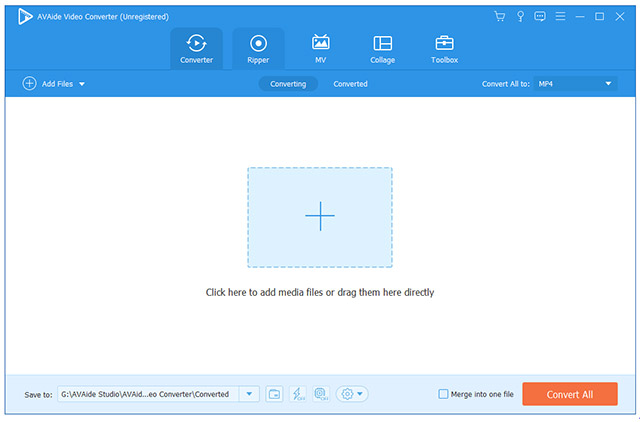Toggle the lightning acceleration icon
640x422 pixels.
298,394
